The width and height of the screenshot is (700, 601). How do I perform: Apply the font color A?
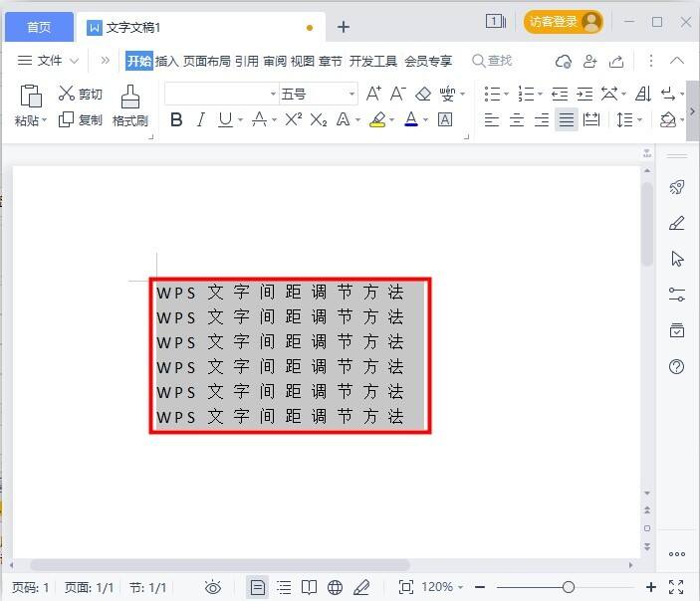(411, 119)
